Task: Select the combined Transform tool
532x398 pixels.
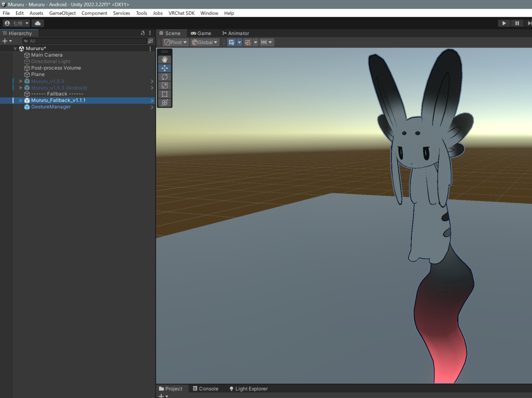Action: (x=164, y=102)
